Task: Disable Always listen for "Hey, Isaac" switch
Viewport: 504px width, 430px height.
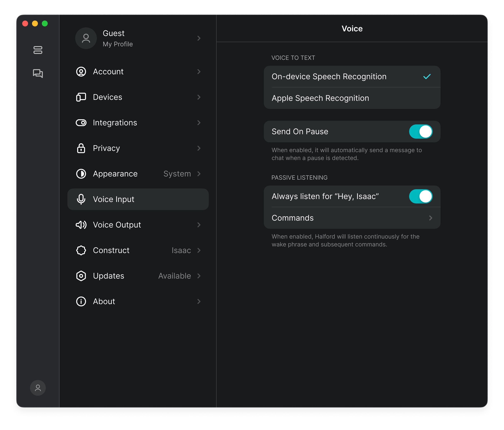Action: point(421,196)
